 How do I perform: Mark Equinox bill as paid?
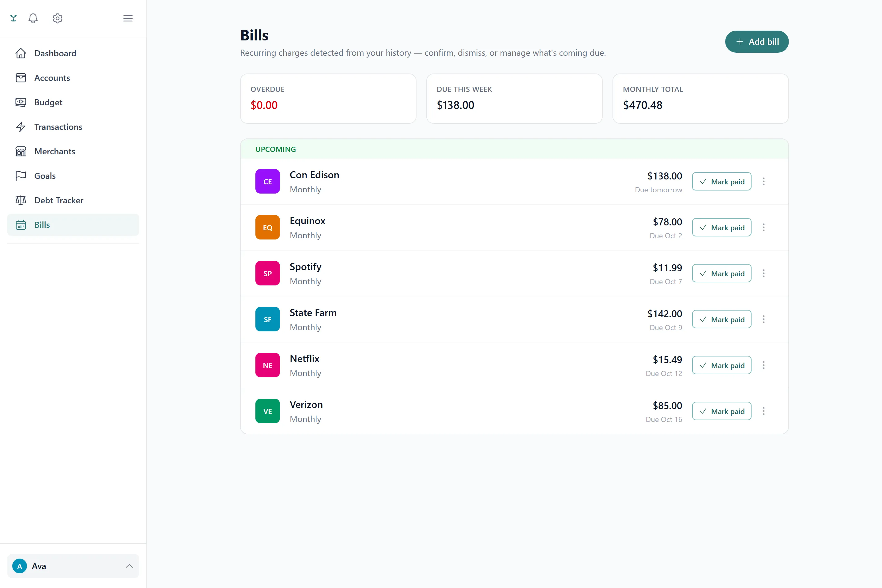(x=722, y=227)
